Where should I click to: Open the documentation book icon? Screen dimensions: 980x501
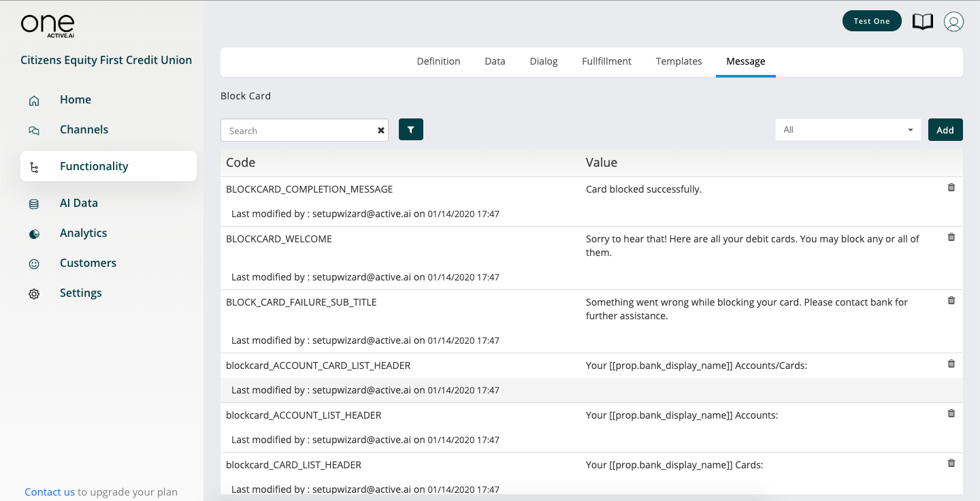click(923, 22)
